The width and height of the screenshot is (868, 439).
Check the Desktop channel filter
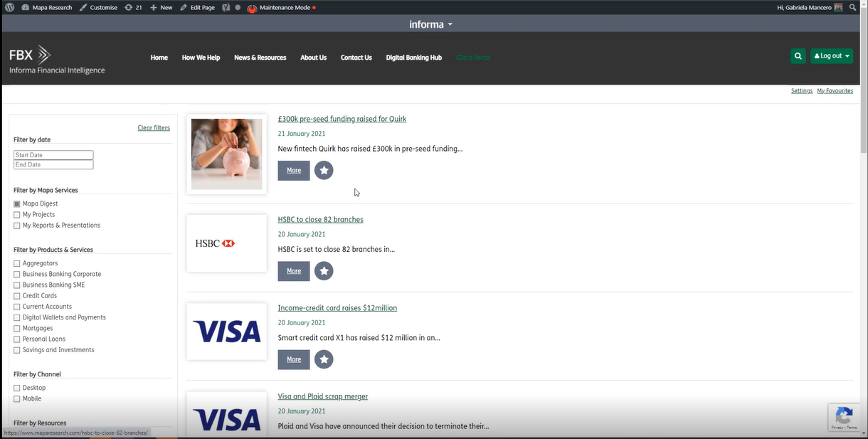[17, 388]
